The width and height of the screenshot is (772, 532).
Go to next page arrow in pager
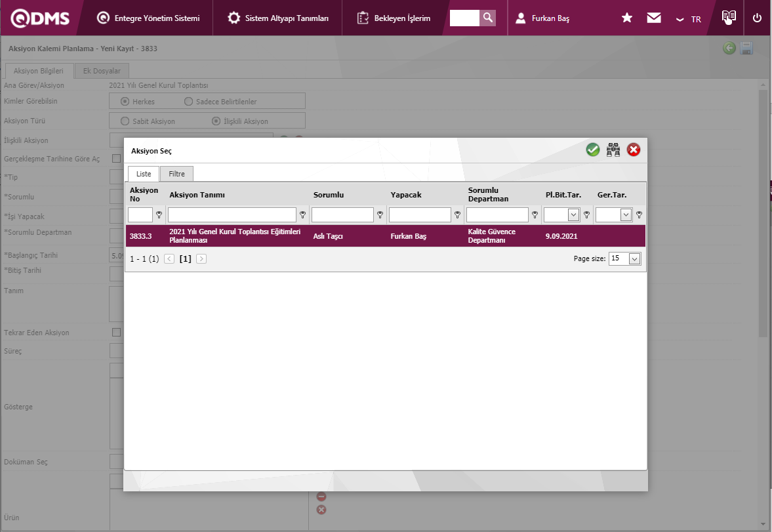pyautogui.click(x=201, y=259)
